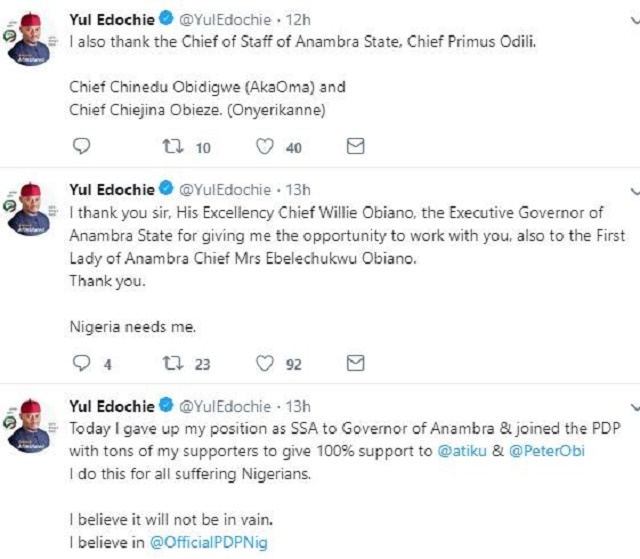Click verified badge on the third tweet
Viewport: 640px width, 559px height.
point(166,407)
